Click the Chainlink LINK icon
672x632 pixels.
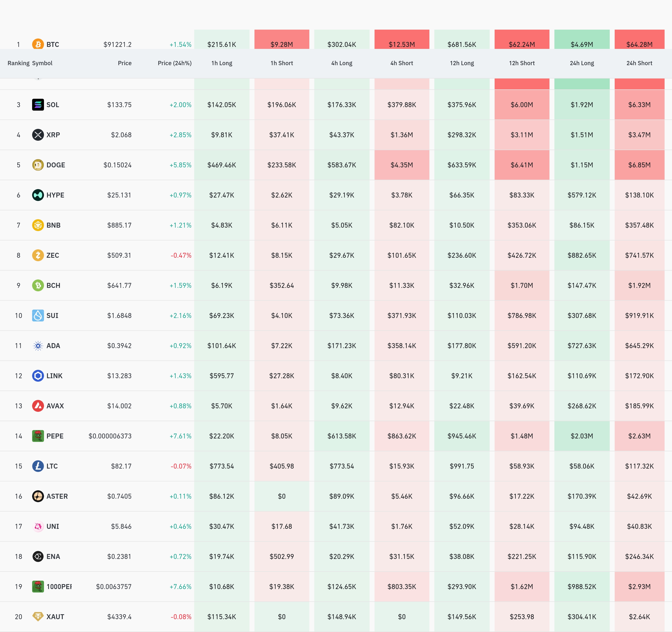(38, 375)
